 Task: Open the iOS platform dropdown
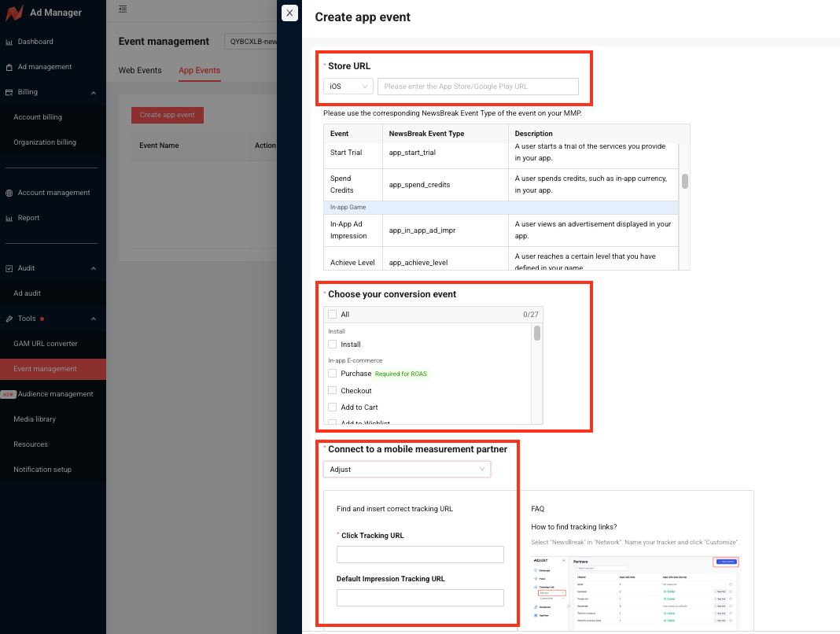(x=348, y=87)
